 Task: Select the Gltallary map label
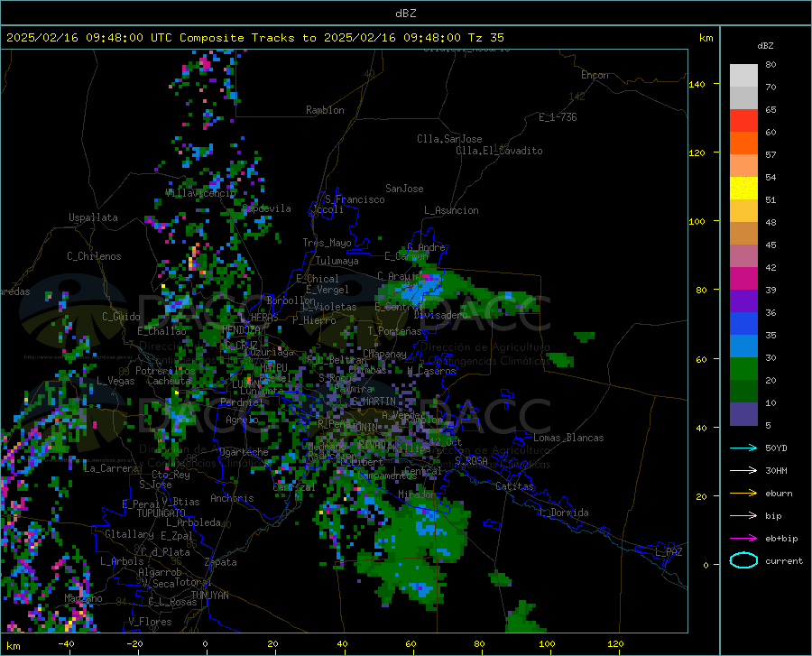click(x=129, y=534)
